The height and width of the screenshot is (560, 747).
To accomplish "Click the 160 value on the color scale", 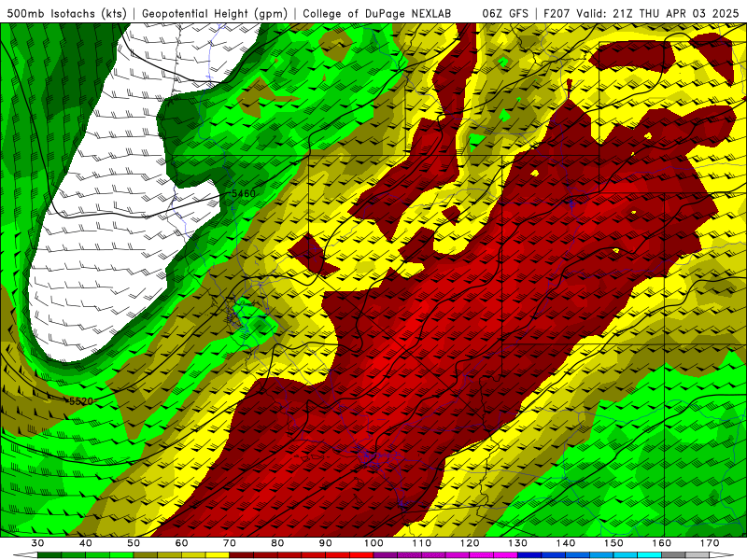I will pyautogui.click(x=662, y=543).
